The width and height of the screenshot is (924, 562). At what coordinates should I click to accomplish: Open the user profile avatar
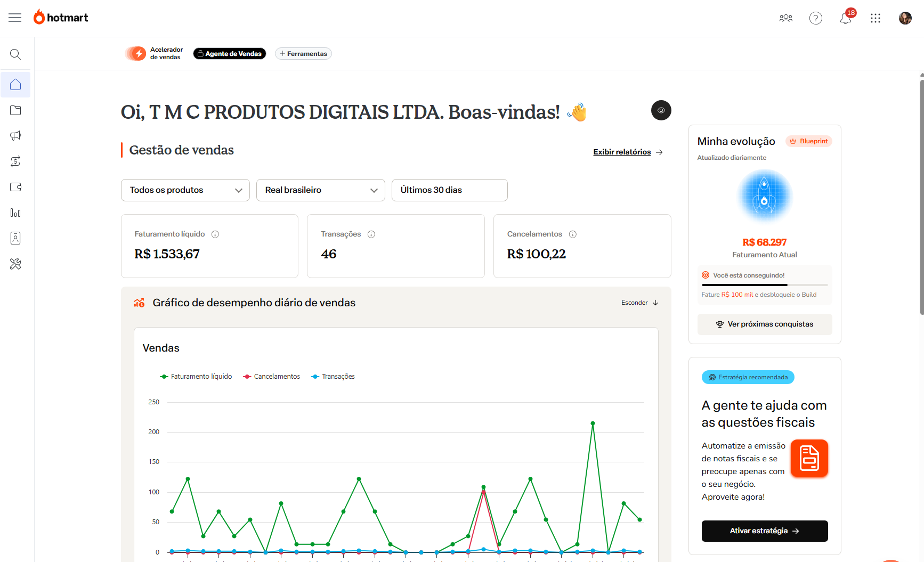(x=905, y=18)
